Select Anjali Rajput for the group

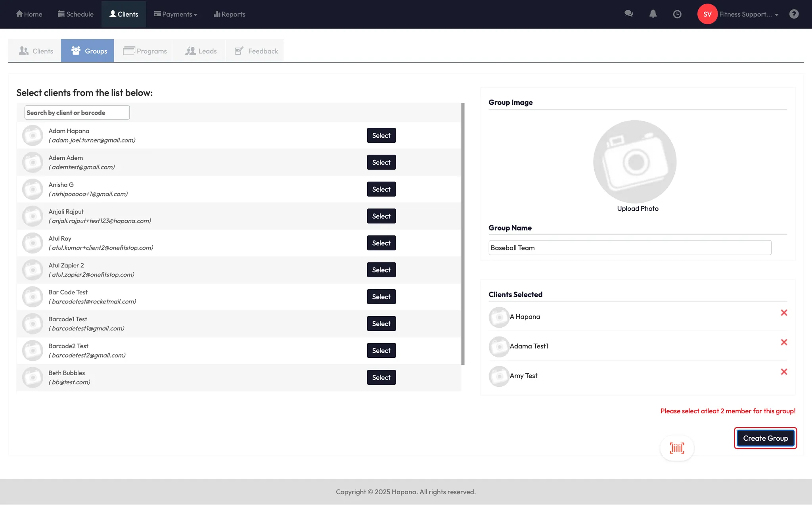[381, 216]
